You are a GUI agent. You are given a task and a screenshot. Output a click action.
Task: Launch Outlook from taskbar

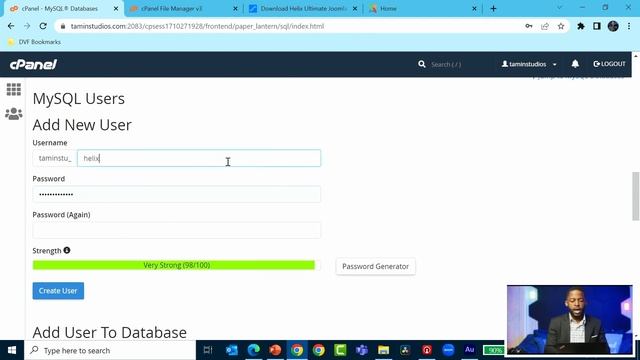pos(231,350)
